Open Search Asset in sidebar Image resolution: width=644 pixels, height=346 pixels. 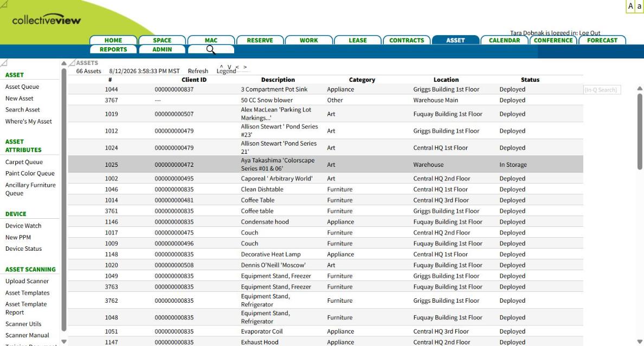[x=23, y=109]
